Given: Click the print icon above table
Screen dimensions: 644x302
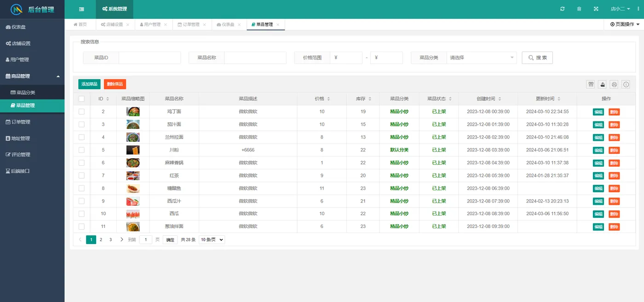Looking at the screenshot, I should point(614,84).
